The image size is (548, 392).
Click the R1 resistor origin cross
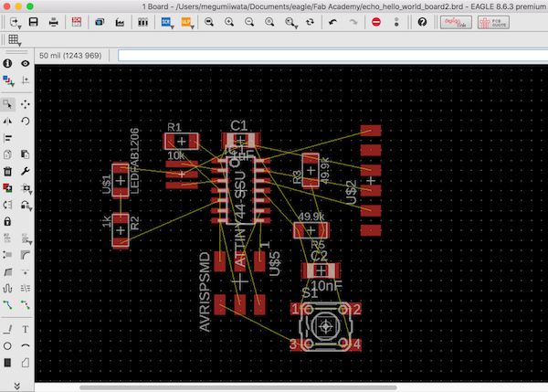coord(182,142)
